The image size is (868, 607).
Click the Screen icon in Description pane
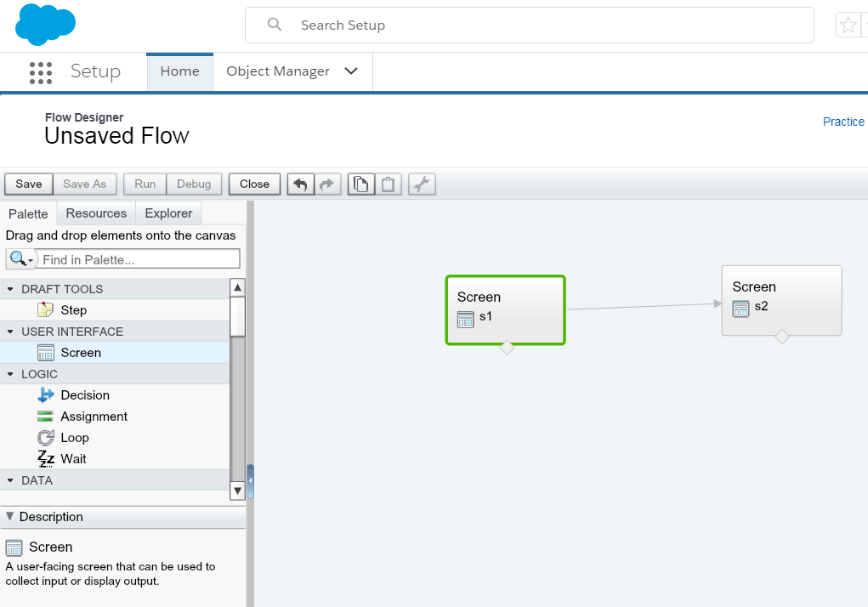tap(14, 547)
